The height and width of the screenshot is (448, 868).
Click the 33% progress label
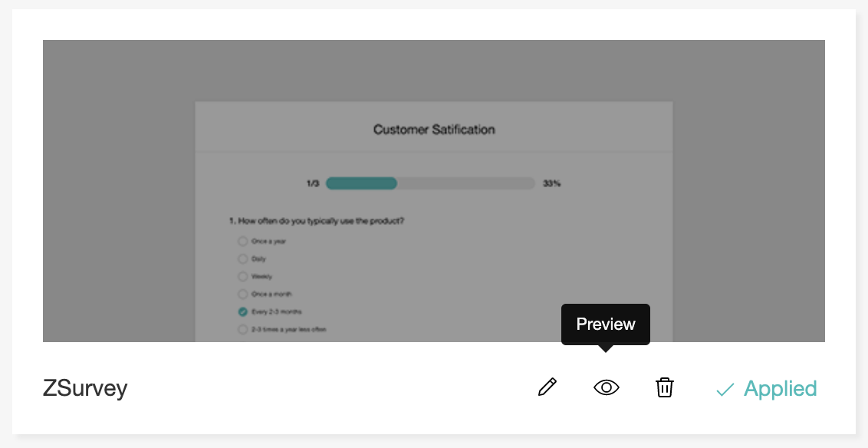[552, 183]
